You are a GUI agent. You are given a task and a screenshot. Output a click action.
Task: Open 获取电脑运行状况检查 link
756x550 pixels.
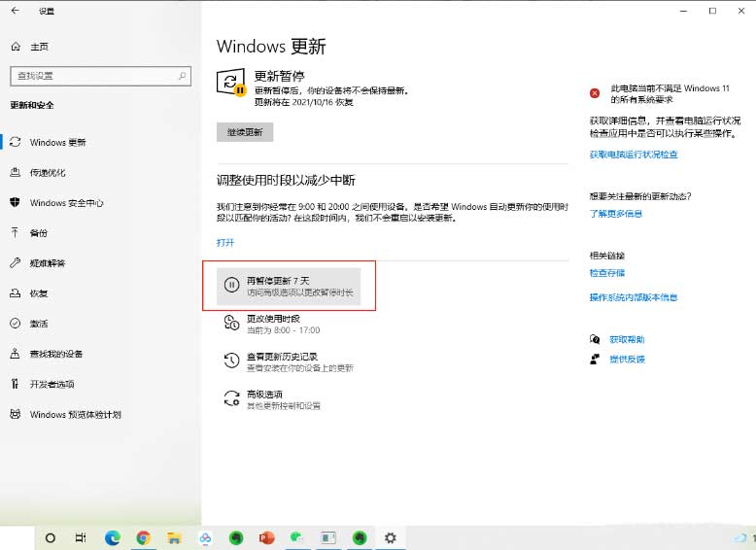(x=634, y=155)
